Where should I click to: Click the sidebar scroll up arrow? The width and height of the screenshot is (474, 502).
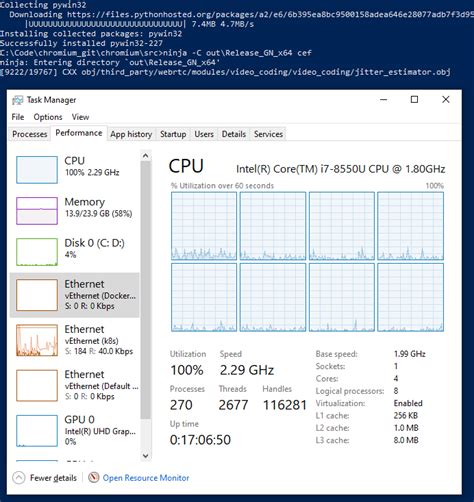(x=145, y=156)
